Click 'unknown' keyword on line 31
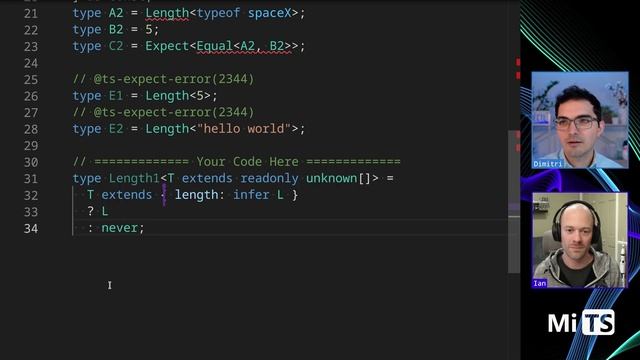The image size is (640, 360). [x=331, y=178]
